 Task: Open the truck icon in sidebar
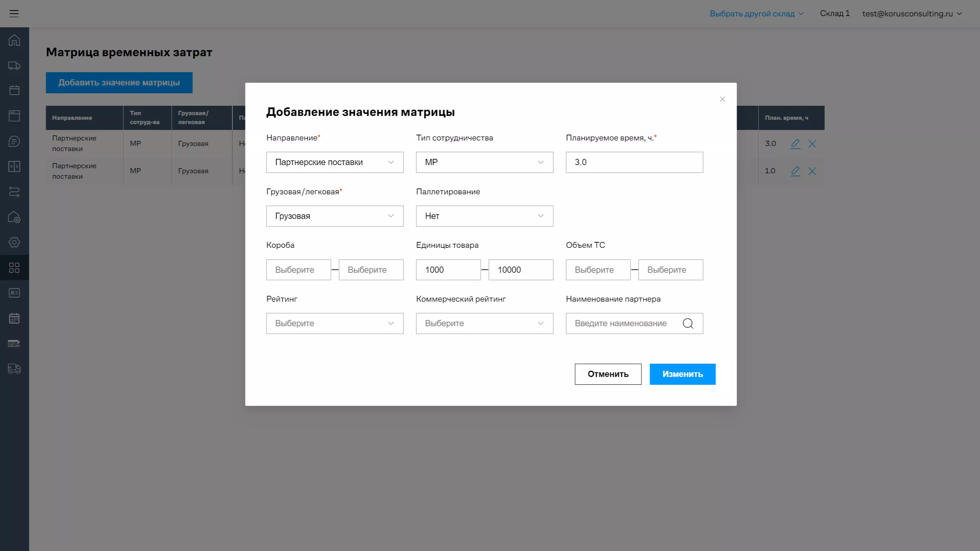14,66
